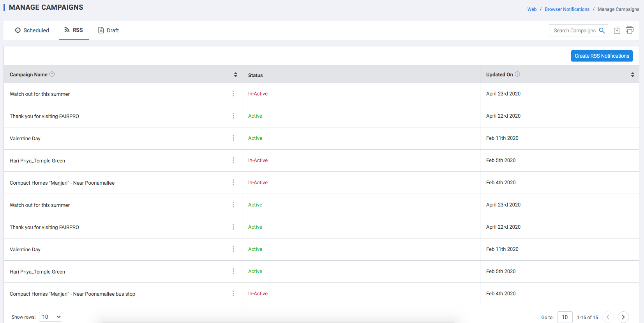Open options menu for Active Watch out for this summer row
Image resolution: width=644 pixels, height=323 pixels.
pos(233,205)
